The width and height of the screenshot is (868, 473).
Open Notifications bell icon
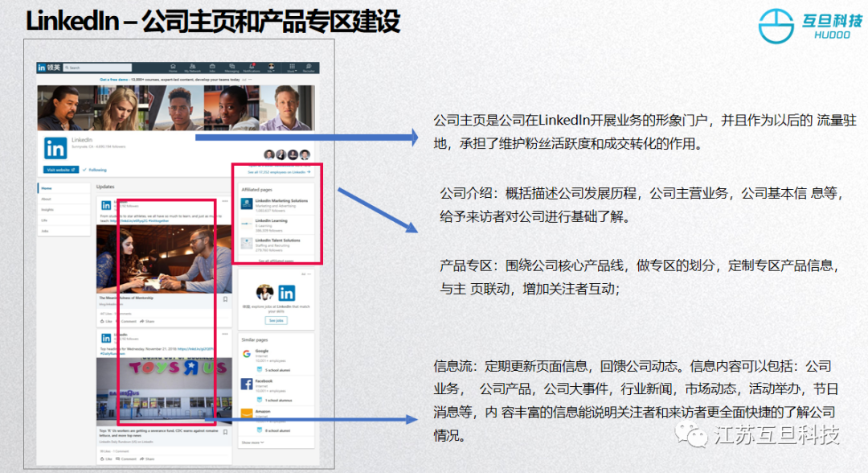point(251,68)
